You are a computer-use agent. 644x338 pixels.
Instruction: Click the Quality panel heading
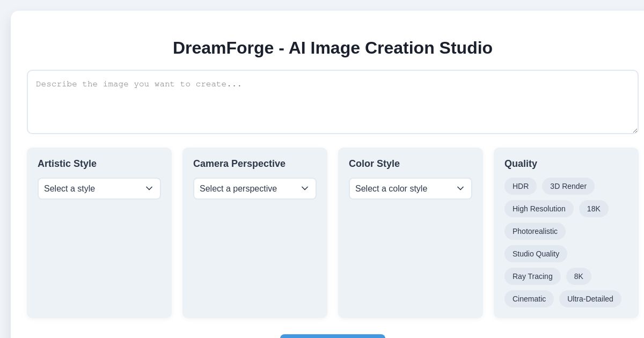pos(520,164)
